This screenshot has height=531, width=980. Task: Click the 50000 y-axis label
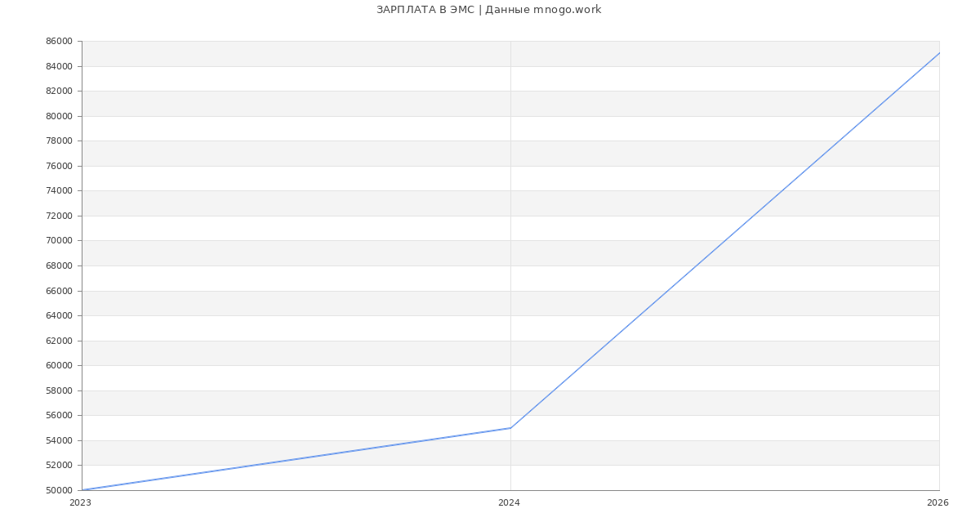59,490
